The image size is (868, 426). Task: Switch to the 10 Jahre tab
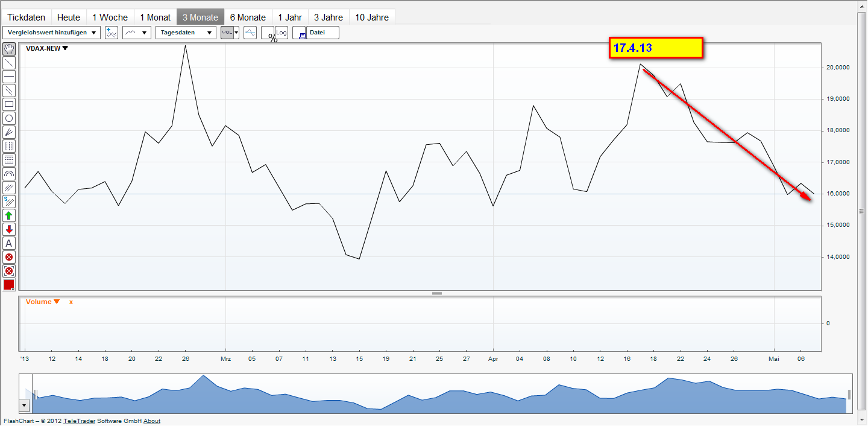point(372,17)
